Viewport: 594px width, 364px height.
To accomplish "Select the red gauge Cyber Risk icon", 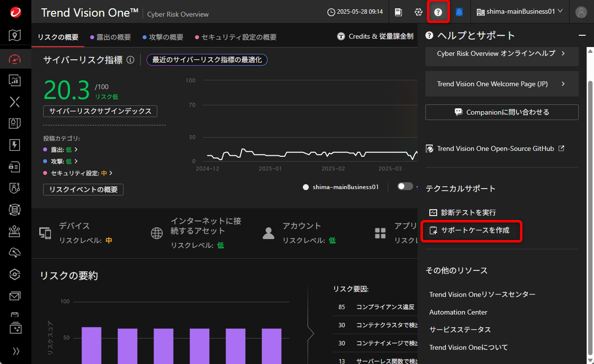I will tap(15, 59).
